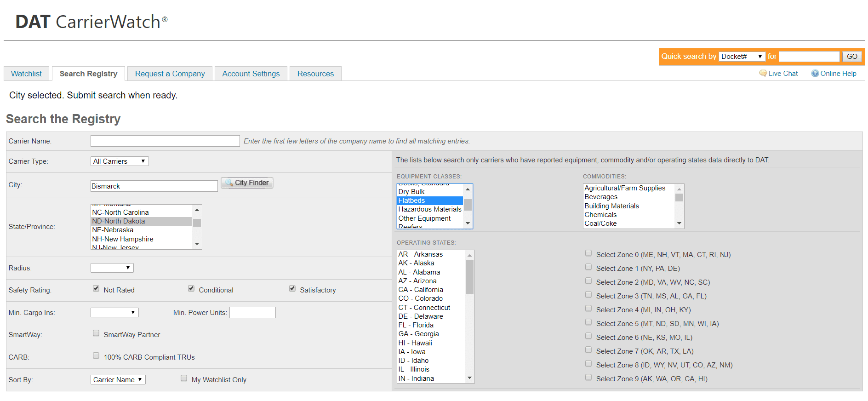Select IL - Illinois operating state
The width and height of the screenshot is (868, 401).
click(431, 369)
